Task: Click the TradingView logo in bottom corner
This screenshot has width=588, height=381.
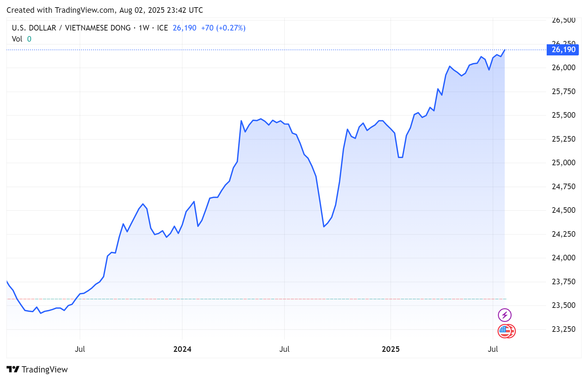Action: (x=12, y=370)
